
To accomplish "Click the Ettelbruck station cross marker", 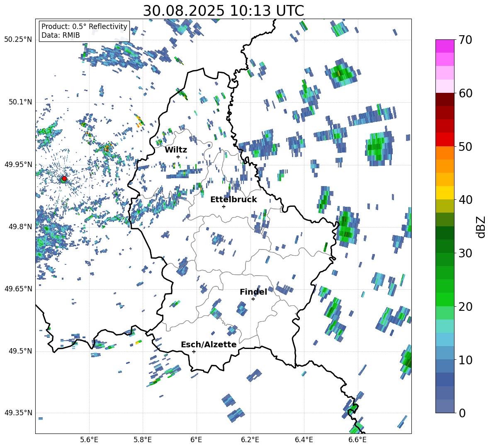I will (224, 206).
